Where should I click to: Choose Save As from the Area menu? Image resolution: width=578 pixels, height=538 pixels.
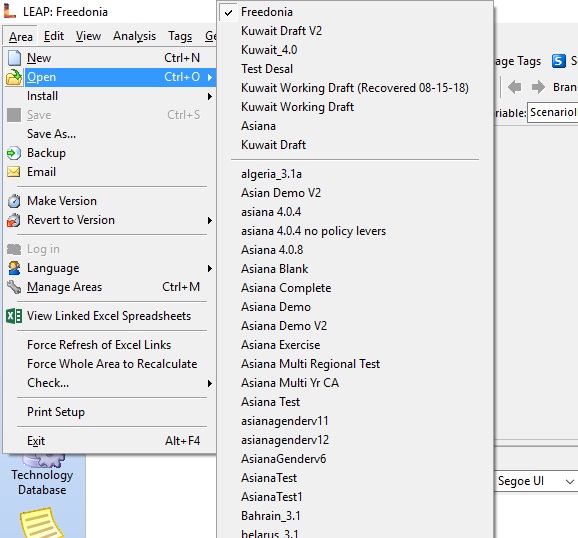(51, 134)
